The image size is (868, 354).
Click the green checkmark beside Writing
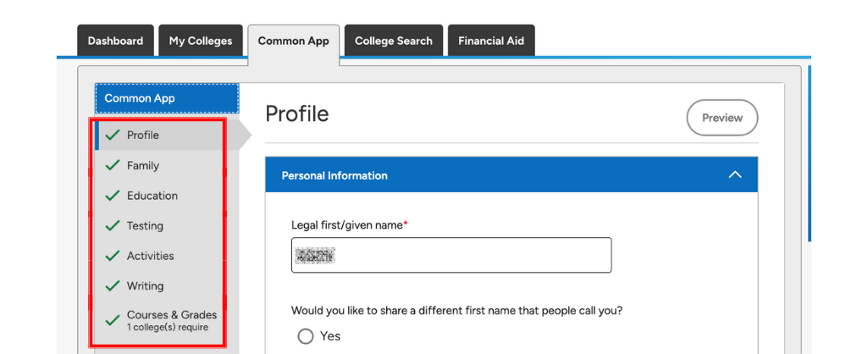(113, 286)
